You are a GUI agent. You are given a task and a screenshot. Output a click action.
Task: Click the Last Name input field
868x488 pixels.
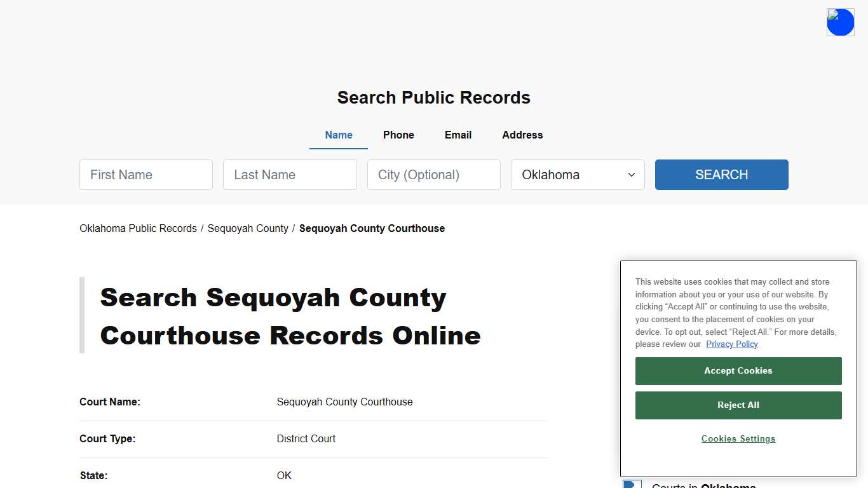coord(290,175)
